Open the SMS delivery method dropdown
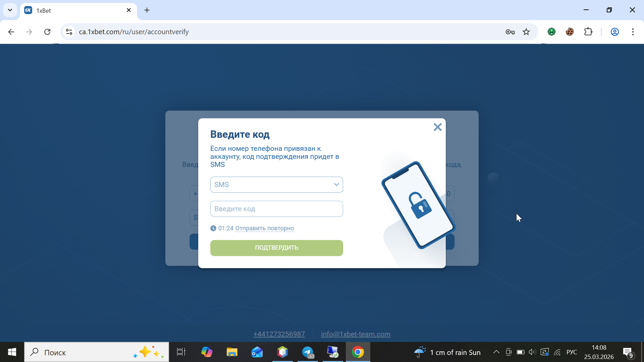The image size is (644, 362). click(276, 185)
